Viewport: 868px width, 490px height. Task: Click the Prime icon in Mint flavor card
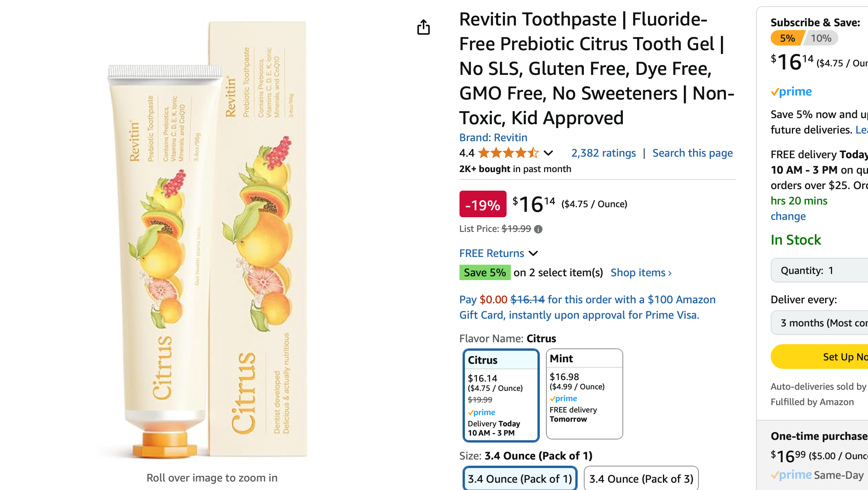[564, 399]
